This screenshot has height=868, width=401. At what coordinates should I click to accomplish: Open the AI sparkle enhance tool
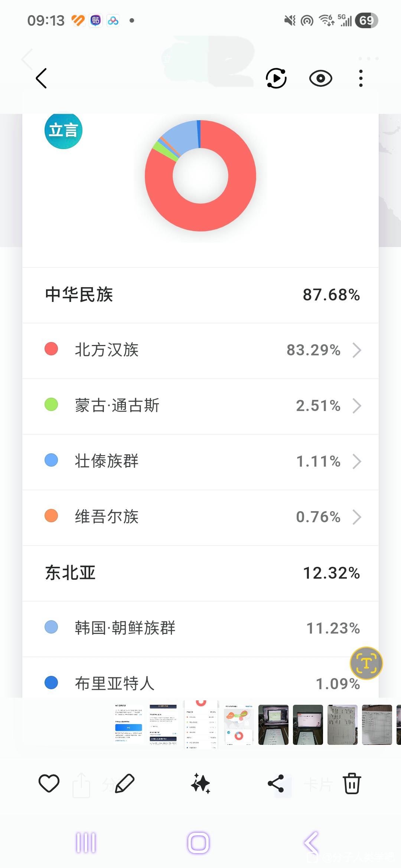200,783
